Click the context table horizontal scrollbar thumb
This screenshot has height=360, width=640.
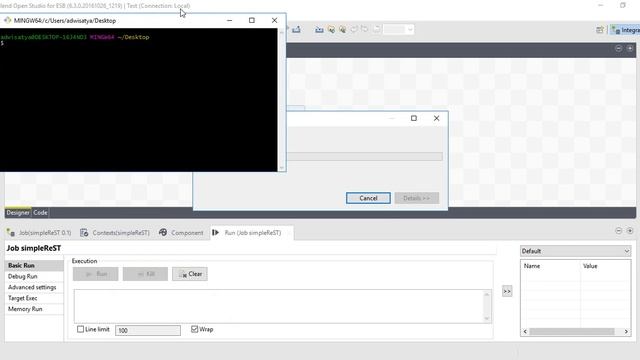(x=572, y=331)
